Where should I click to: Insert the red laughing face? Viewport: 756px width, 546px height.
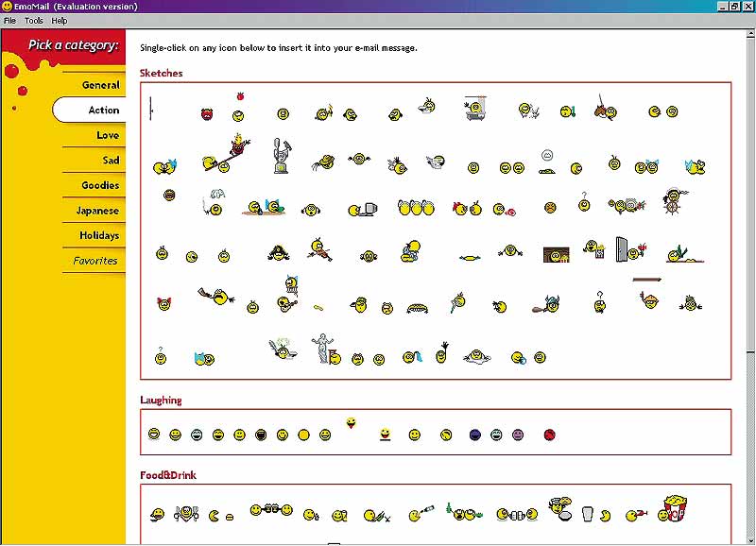click(550, 435)
